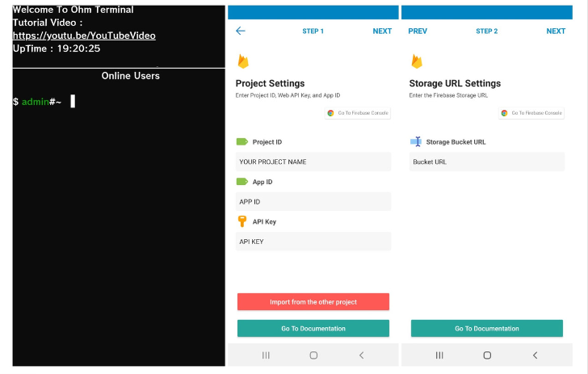Click the Firebase logo above Storage URL Settings
The width and height of the screenshot is (588, 374).
click(x=417, y=61)
